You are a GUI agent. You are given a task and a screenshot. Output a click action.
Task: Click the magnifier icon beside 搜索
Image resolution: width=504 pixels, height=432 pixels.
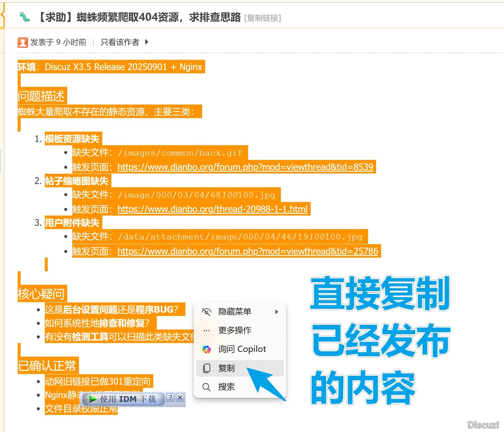point(206,387)
